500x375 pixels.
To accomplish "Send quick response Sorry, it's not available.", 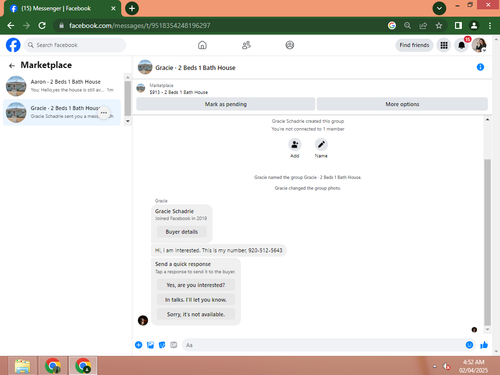I will (196, 314).
